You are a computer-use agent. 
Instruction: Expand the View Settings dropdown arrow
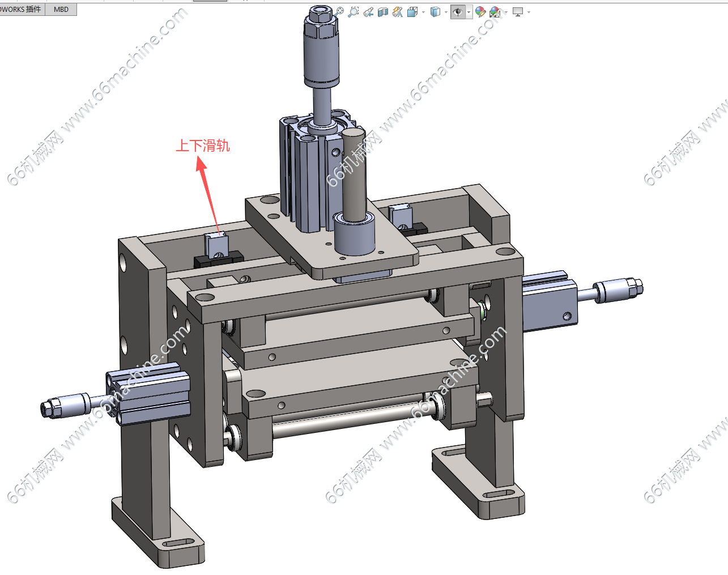pos(529,12)
